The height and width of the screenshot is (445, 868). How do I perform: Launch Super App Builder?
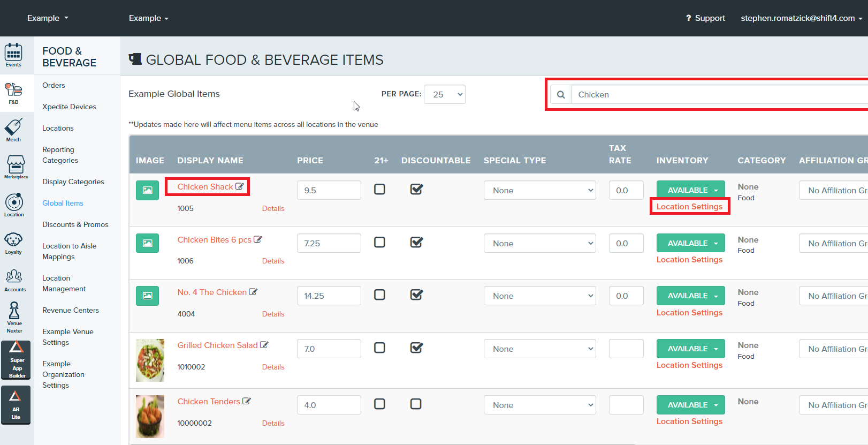pyautogui.click(x=16, y=359)
